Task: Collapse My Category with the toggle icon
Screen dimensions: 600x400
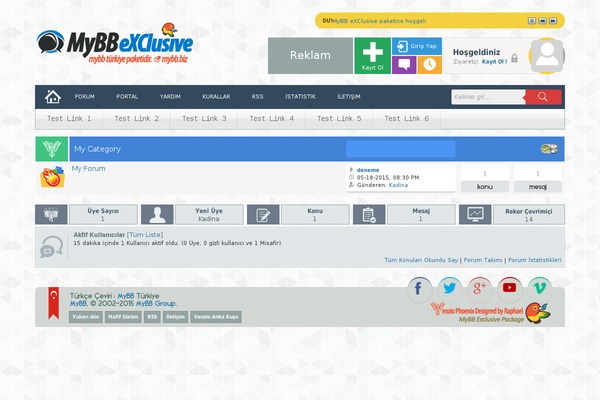Action: pyautogui.click(x=549, y=149)
